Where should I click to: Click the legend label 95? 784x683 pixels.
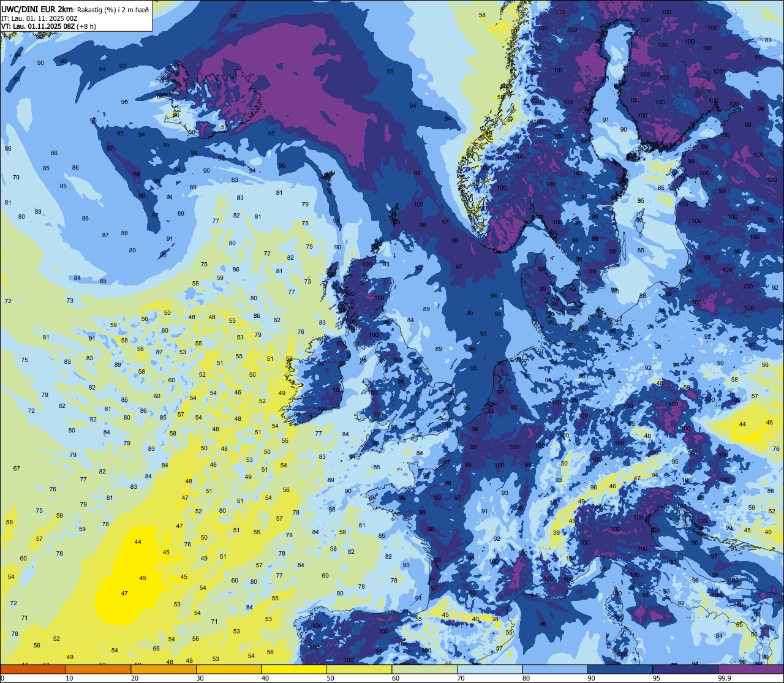[657, 678]
